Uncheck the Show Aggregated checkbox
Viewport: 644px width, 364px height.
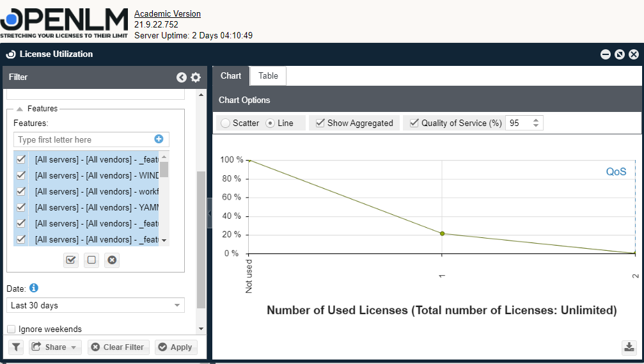(320, 123)
